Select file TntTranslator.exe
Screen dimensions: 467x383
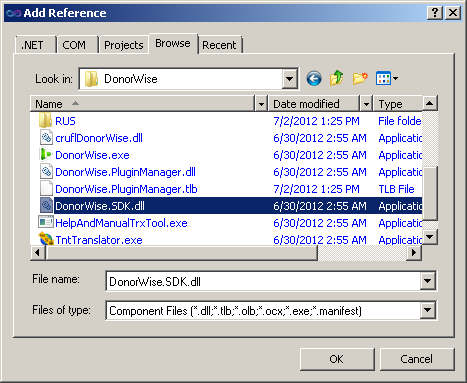pos(99,240)
